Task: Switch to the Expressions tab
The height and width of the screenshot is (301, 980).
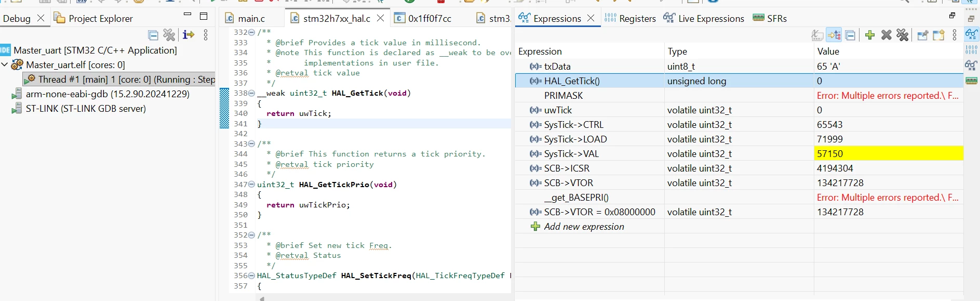Action: (x=557, y=18)
